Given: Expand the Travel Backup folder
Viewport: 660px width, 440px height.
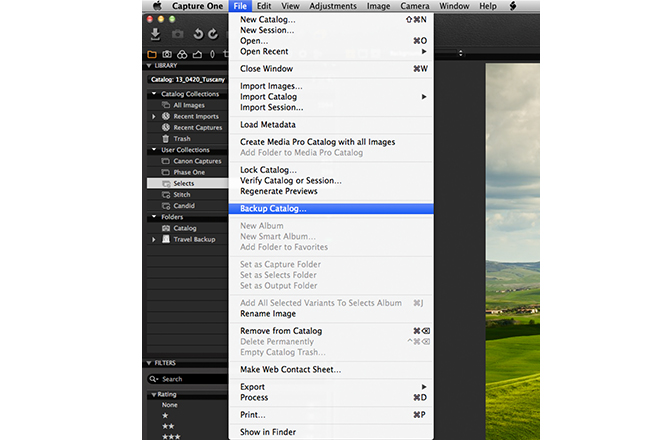Looking at the screenshot, I should point(154,239).
